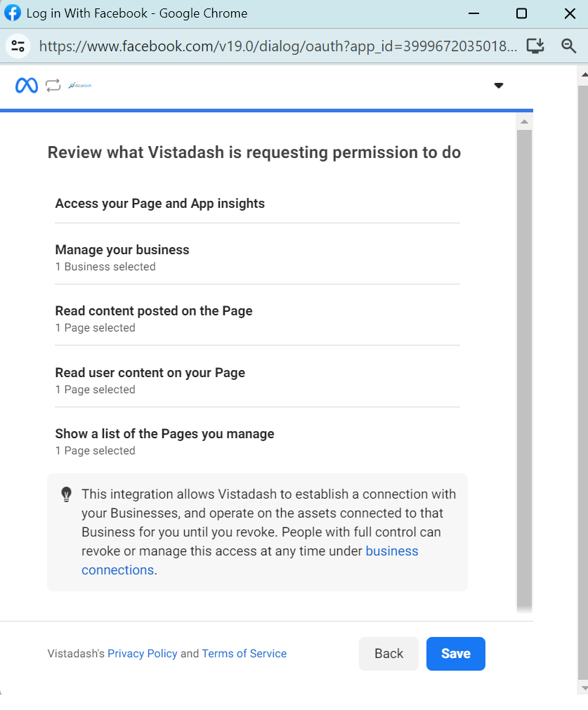Click the zoom magnifier icon in address bar
Screen dimensions: 588x710
coord(568,46)
